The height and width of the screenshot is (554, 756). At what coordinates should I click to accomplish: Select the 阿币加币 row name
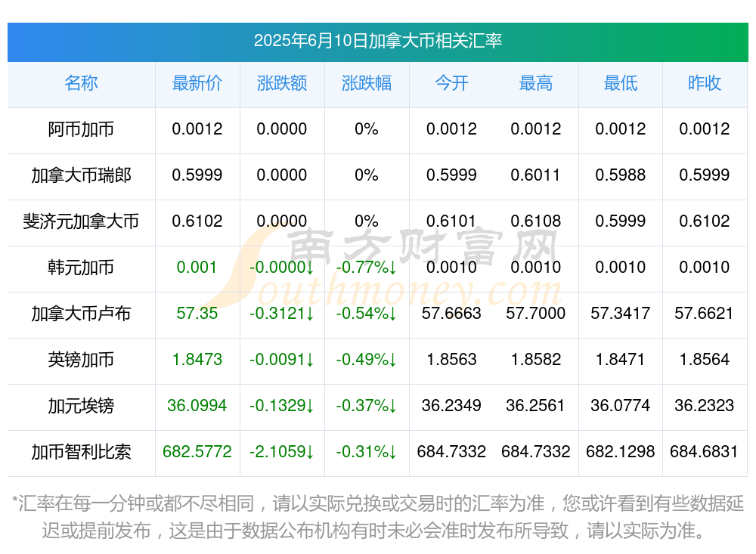click(x=81, y=129)
